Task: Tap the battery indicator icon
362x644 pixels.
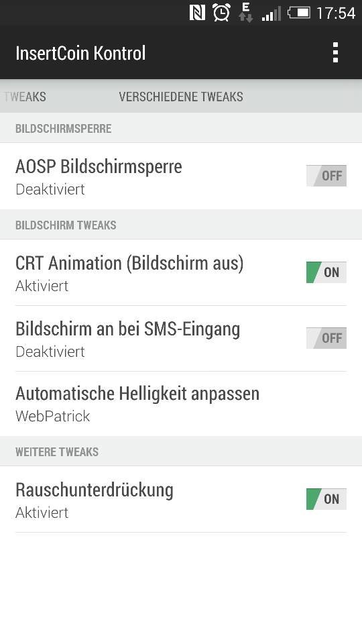Action: (x=299, y=13)
